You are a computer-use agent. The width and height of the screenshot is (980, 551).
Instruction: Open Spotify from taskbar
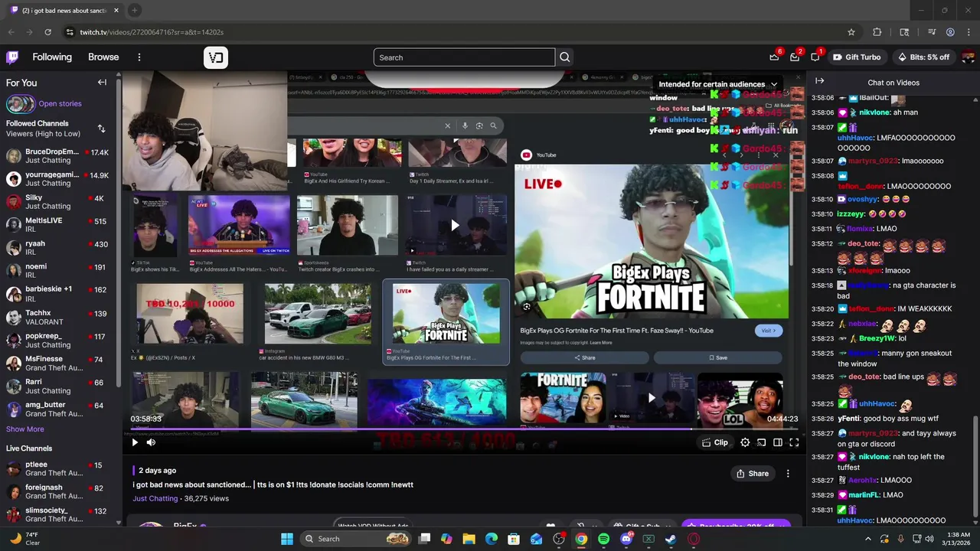tap(603, 539)
